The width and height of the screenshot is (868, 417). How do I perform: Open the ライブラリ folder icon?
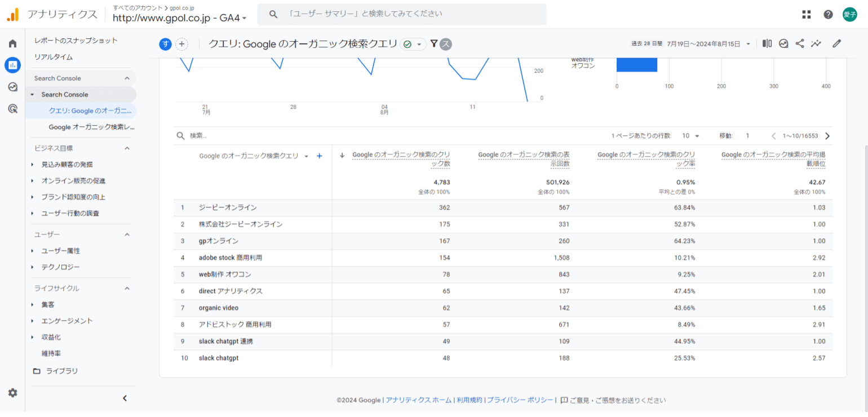[37, 371]
